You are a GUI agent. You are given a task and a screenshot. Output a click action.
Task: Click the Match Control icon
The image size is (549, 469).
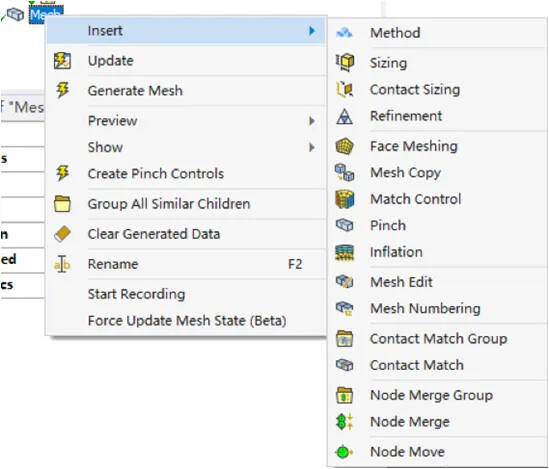click(345, 199)
